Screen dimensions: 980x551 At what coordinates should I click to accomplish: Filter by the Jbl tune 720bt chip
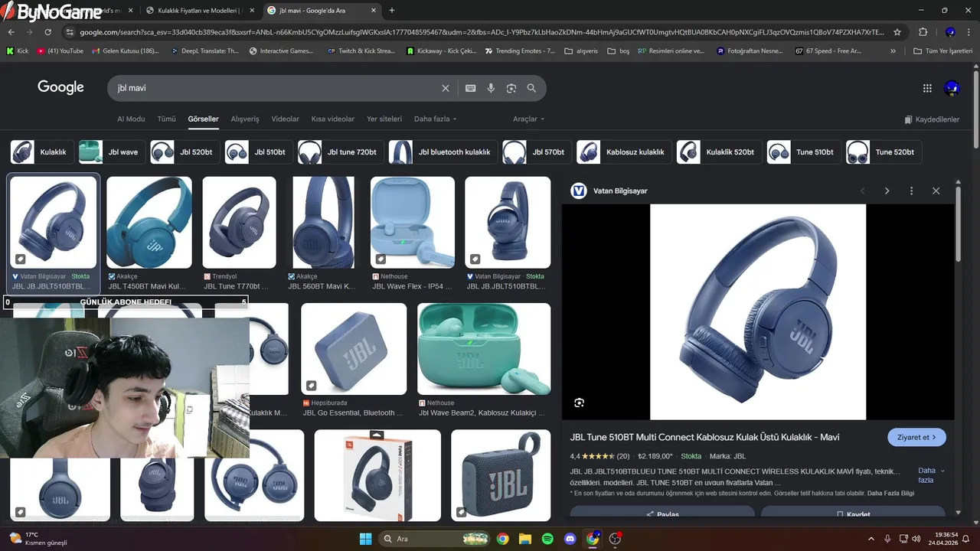point(341,152)
